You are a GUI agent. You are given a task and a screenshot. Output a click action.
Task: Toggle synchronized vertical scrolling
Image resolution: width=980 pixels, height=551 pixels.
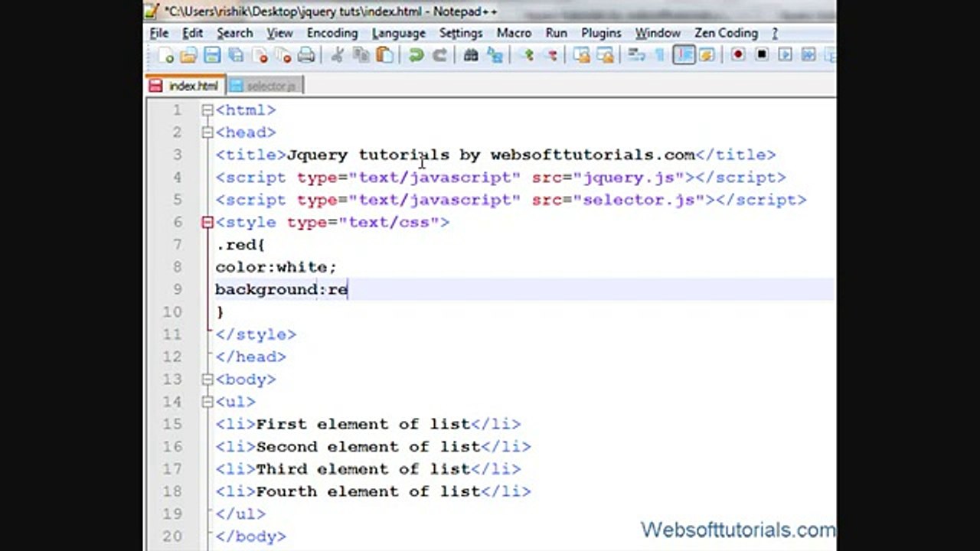582,55
